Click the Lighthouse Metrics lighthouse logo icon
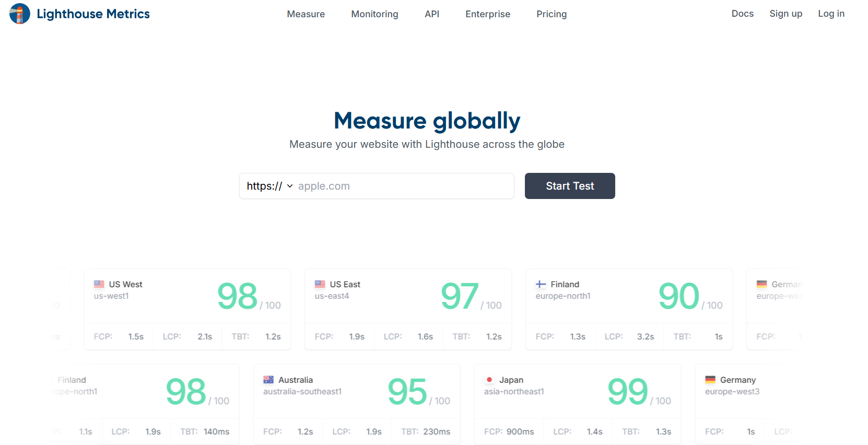868x445 pixels. point(20,14)
